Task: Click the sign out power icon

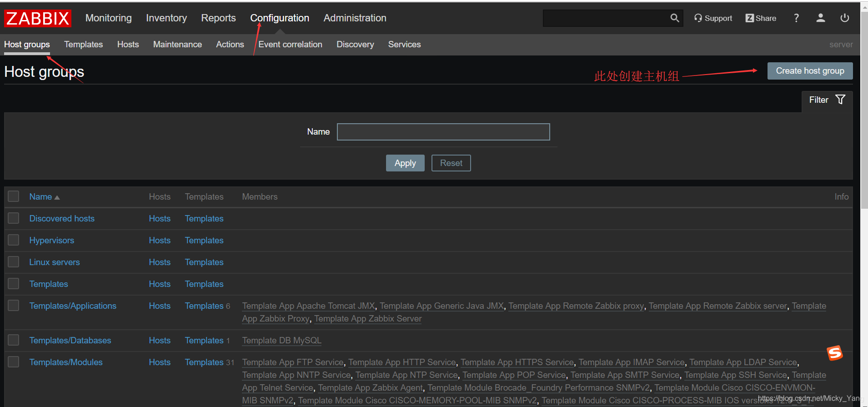Action: (x=844, y=18)
